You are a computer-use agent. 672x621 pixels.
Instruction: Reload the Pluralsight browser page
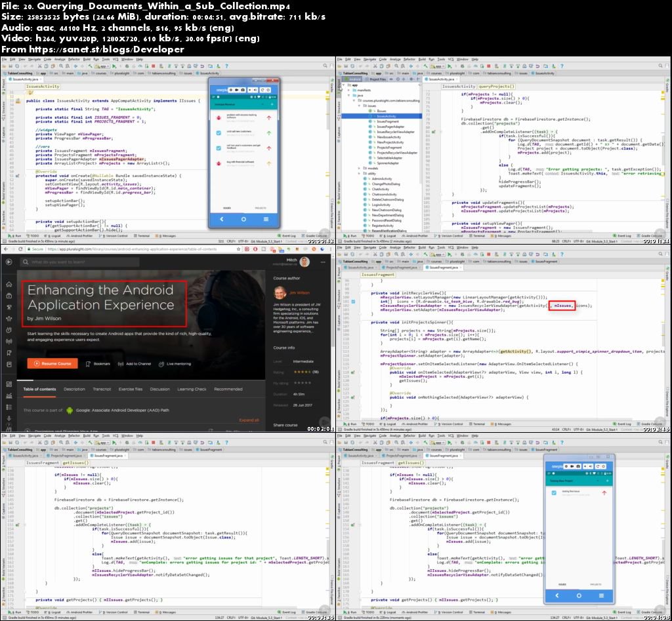[x=21, y=249]
